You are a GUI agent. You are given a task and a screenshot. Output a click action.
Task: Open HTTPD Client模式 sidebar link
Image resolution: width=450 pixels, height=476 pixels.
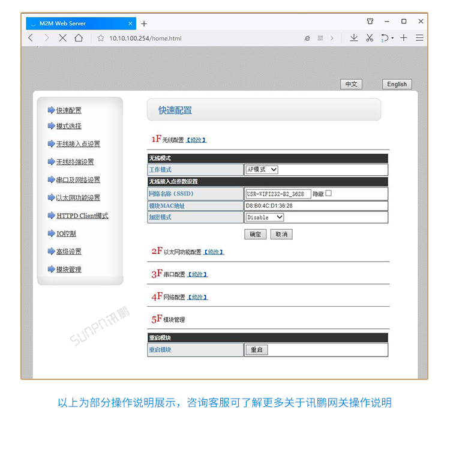(82, 215)
